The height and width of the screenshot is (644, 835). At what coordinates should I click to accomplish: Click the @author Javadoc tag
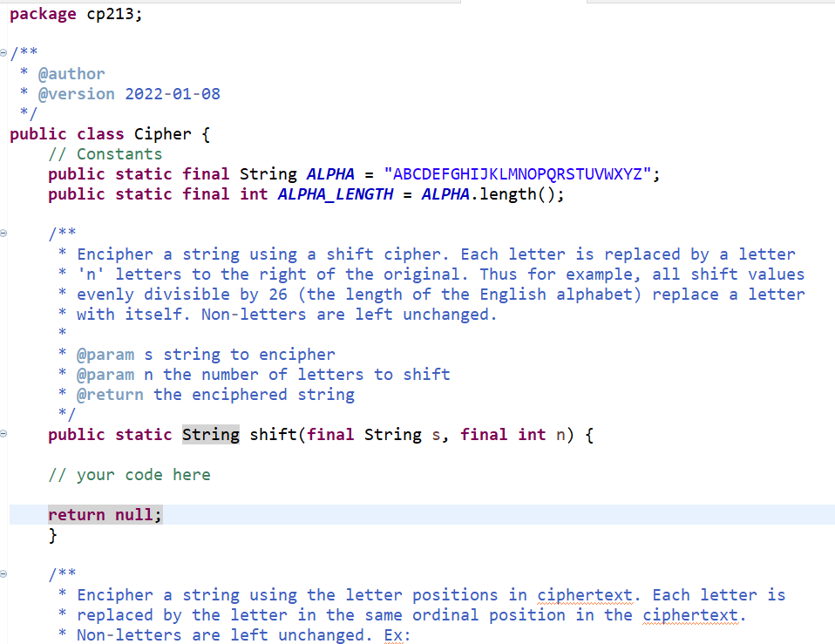tap(71, 73)
